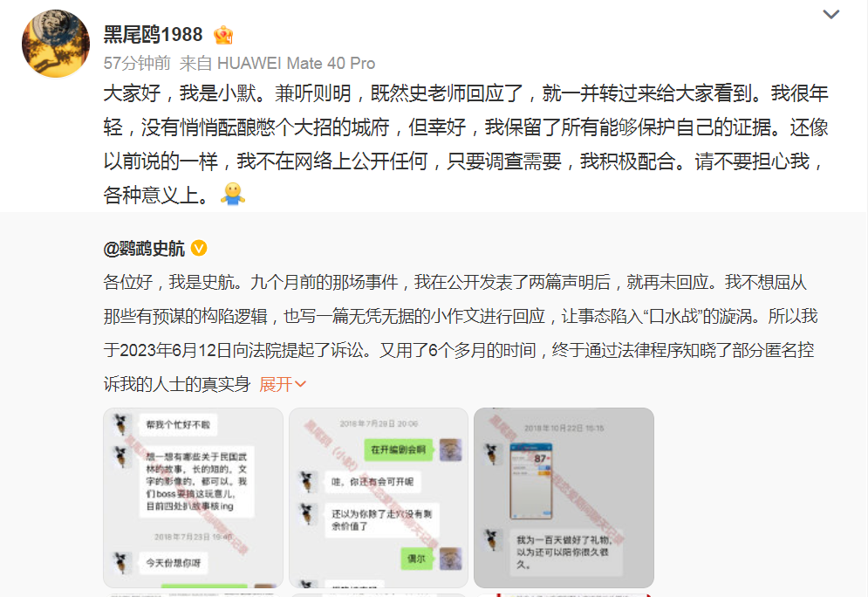Image resolution: width=868 pixels, height=597 pixels.
Task: Click the 黑尾鸥1988 username
Action: pos(153,35)
